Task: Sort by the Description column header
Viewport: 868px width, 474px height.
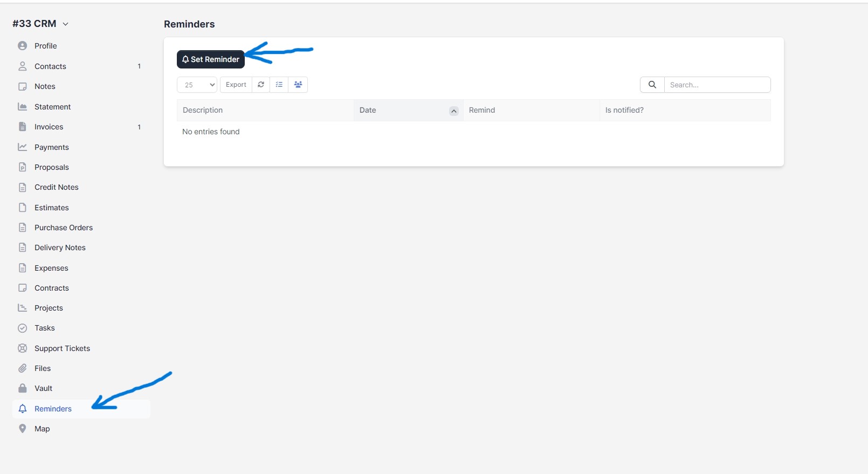Action: [203, 110]
